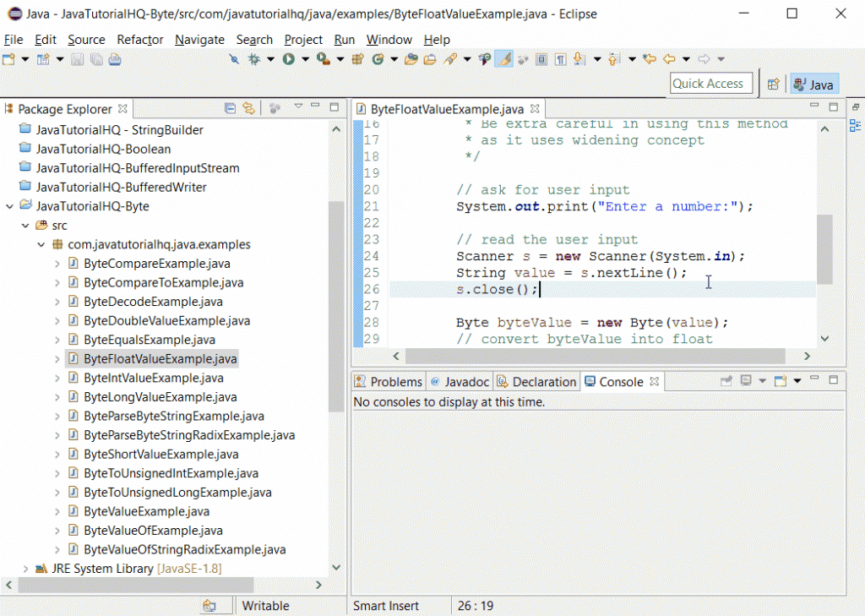Click the Open Perspective icon near Quick Access

pos(774,83)
